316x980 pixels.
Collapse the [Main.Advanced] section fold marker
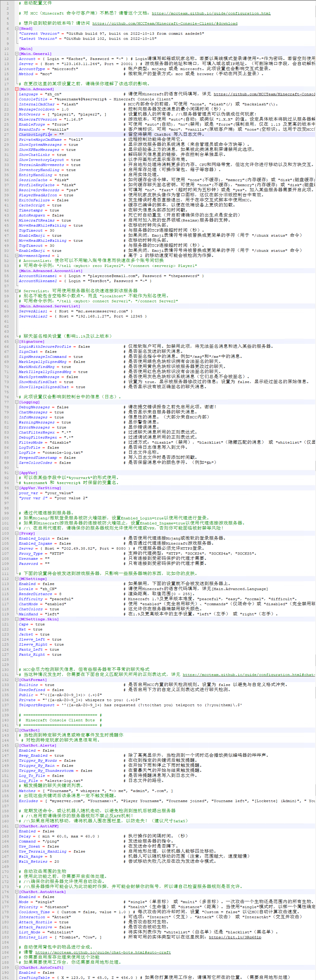(17, 89)
